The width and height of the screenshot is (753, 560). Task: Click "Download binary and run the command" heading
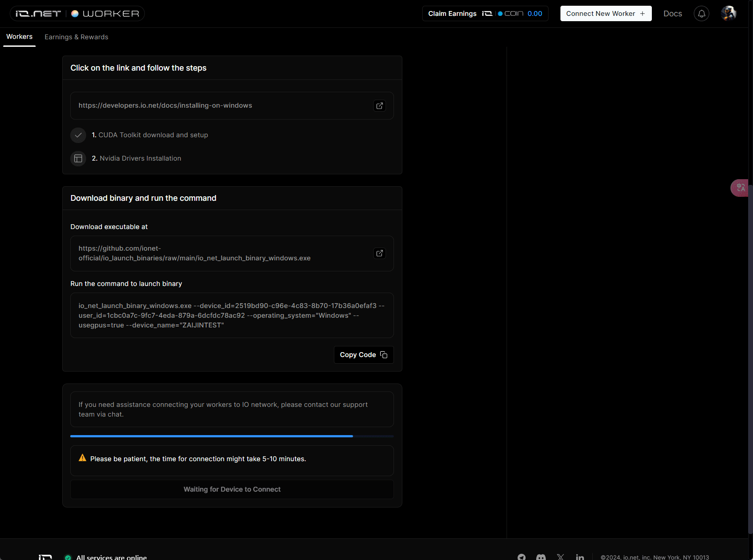point(143,198)
